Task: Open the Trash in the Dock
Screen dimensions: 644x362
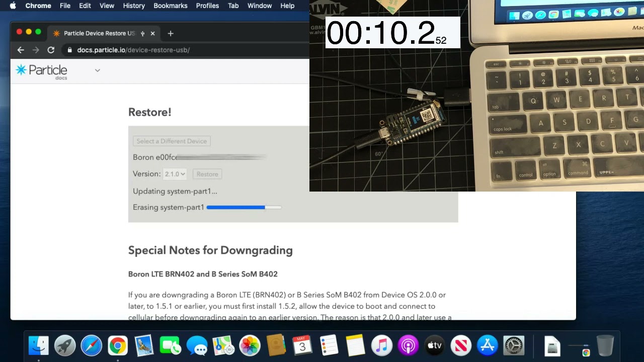Action: pyautogui.click(x=605, y=346)
